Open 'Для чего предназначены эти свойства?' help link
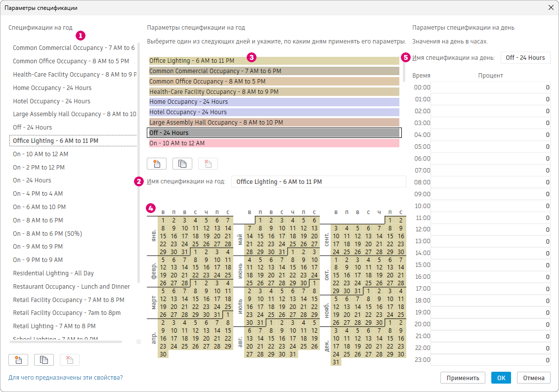The image size is (559, 392). pyautogui.click(x=66, y=378)
